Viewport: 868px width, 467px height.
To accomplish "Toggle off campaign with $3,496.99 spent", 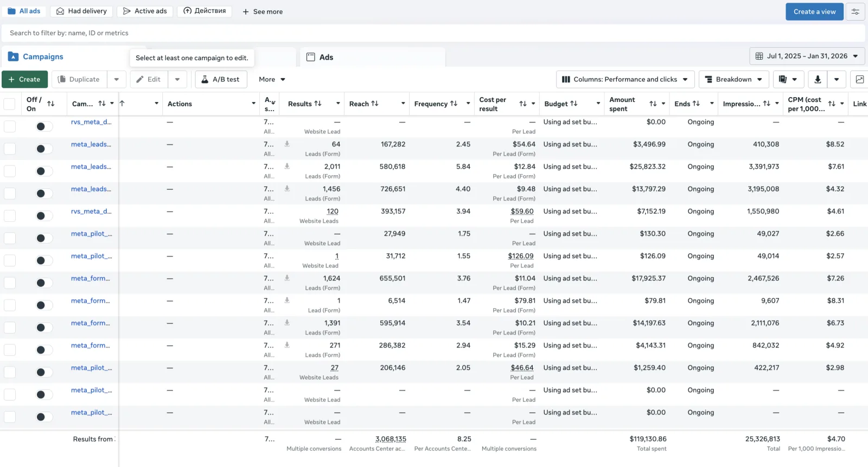I will coord(44,149).
